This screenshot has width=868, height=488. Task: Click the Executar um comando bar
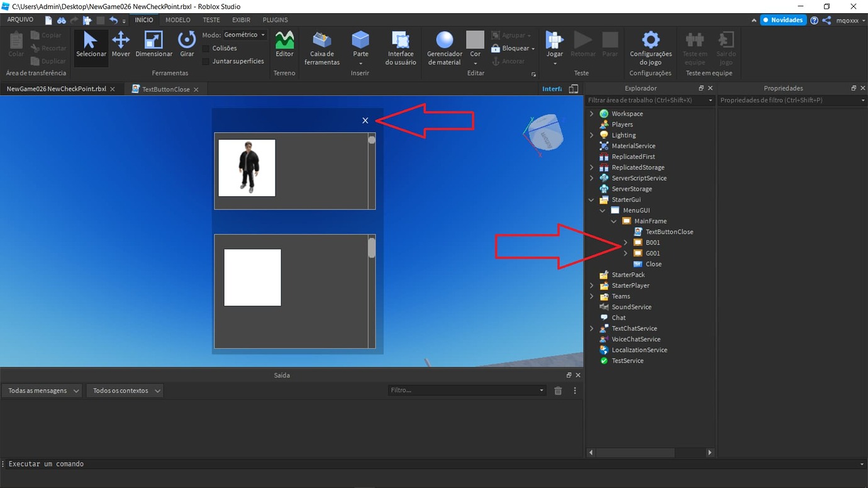(x=126, y=463)
